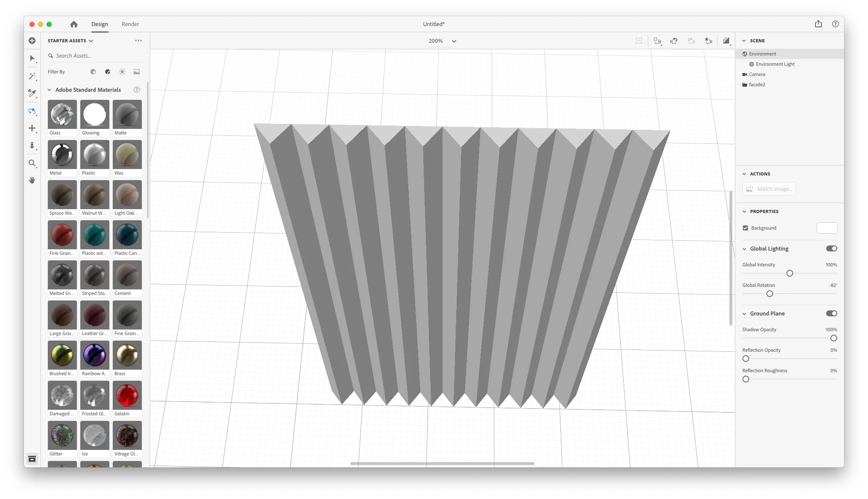Viewport: 868px width, 499px height.
Task: Disable the Ground Plane toggle
Action: (x=831, y=313)
